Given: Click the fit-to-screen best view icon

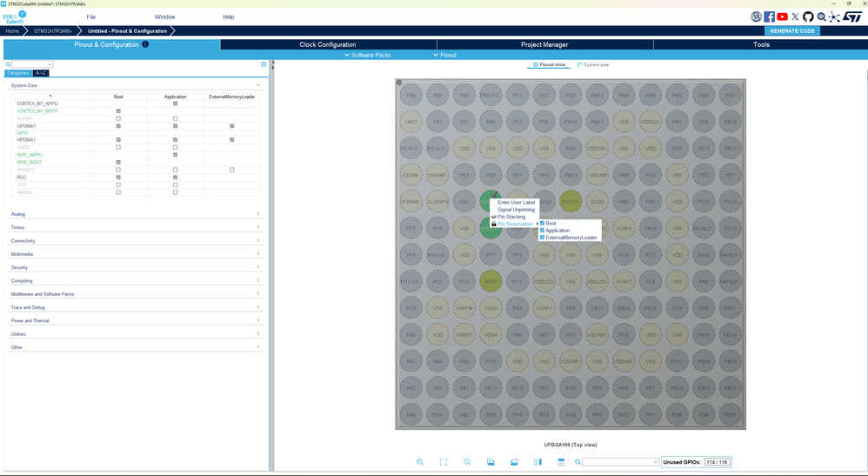Looking at the screenshot, I should tap(444, 461).
